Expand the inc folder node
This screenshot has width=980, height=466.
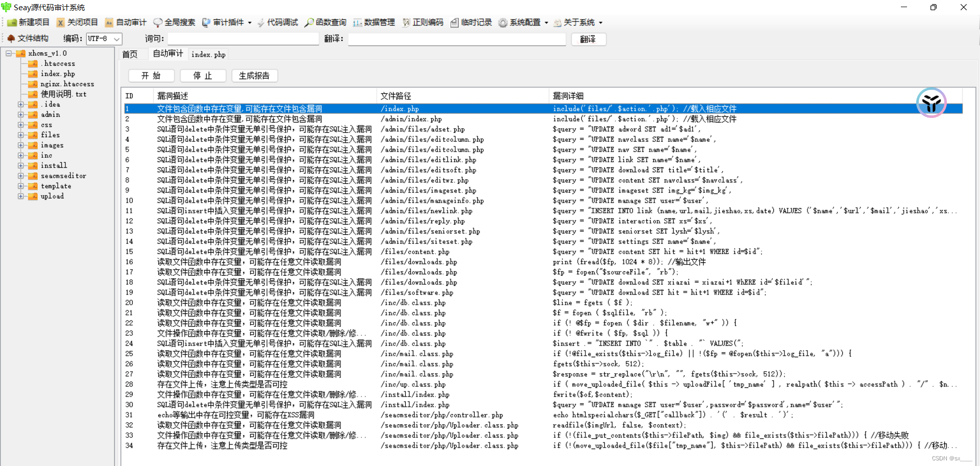21,155
